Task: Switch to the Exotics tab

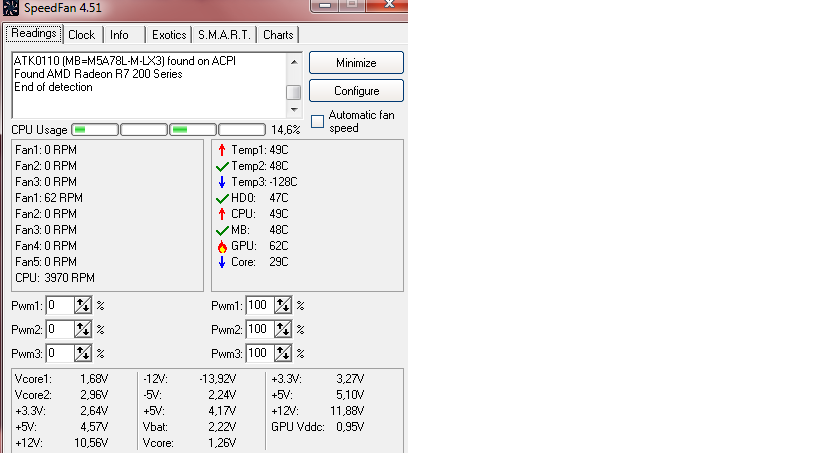Action: click(169, 35)
